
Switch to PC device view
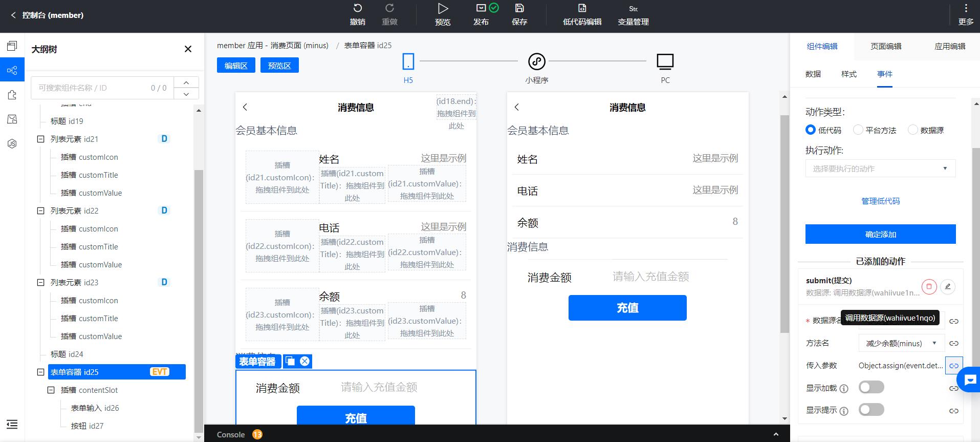665,68
